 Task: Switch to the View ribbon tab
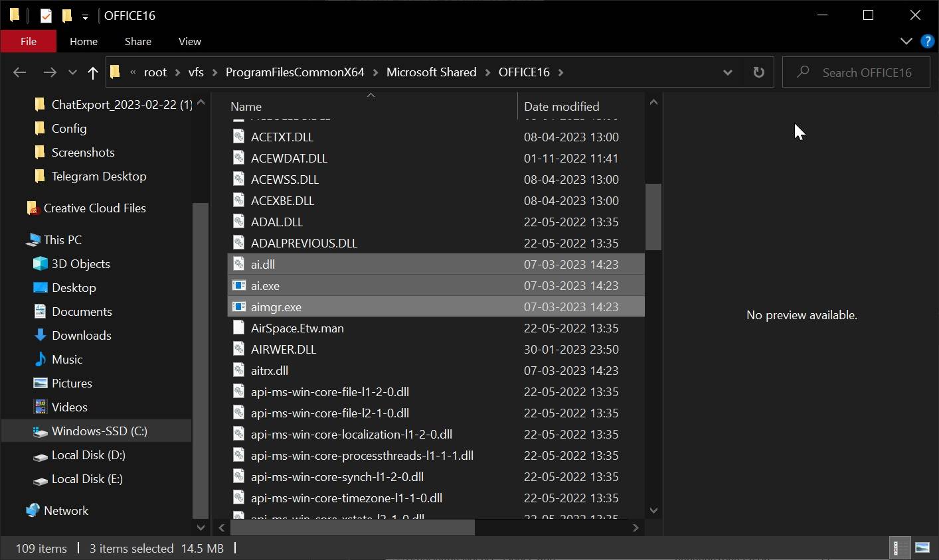point(189,41)
